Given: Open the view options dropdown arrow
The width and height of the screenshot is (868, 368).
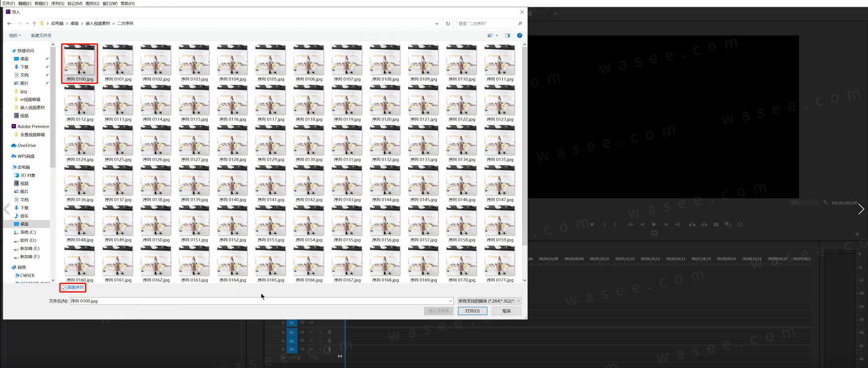Looking at the screenshot, I should [497, 35].
